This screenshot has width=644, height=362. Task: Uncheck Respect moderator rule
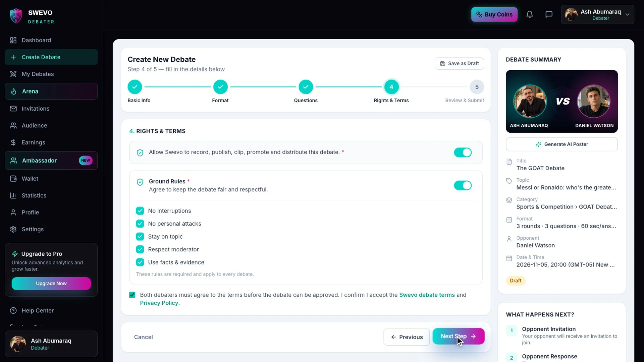pos(140,249)
